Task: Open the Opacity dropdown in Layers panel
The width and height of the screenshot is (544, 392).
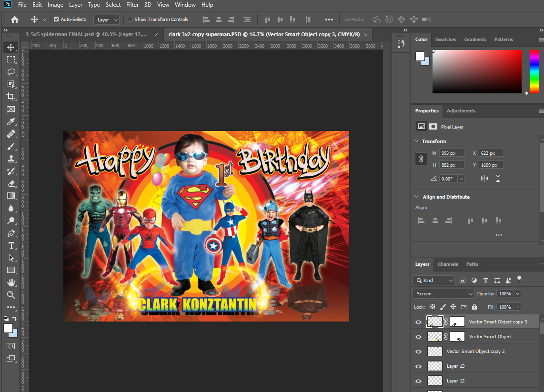Action: pos(517,293)
